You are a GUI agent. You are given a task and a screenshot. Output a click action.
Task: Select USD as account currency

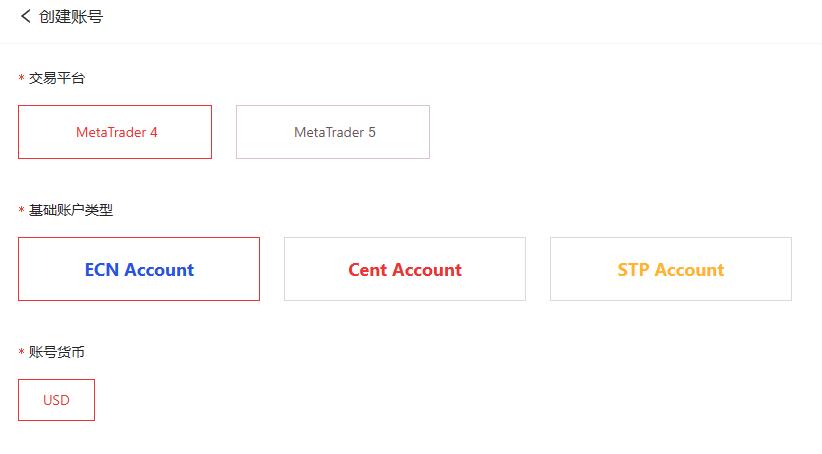pos(57,400)
